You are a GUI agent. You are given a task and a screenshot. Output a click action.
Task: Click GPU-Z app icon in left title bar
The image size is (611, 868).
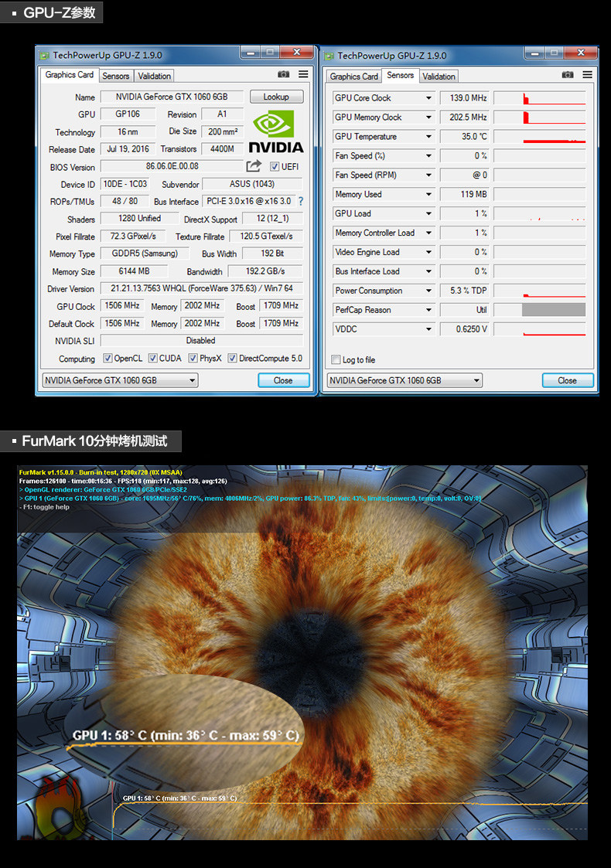(x=44, y=56)
